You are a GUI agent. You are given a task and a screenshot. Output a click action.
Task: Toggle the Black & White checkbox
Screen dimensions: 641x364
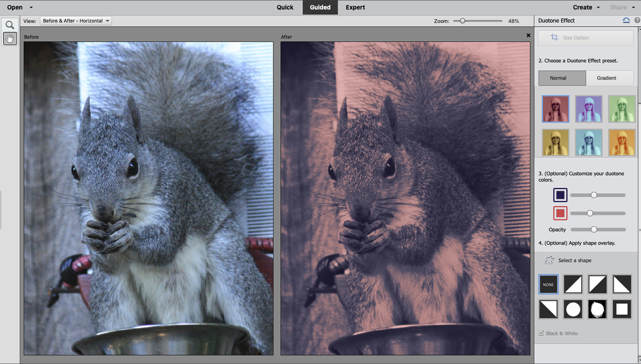[541, 333]
